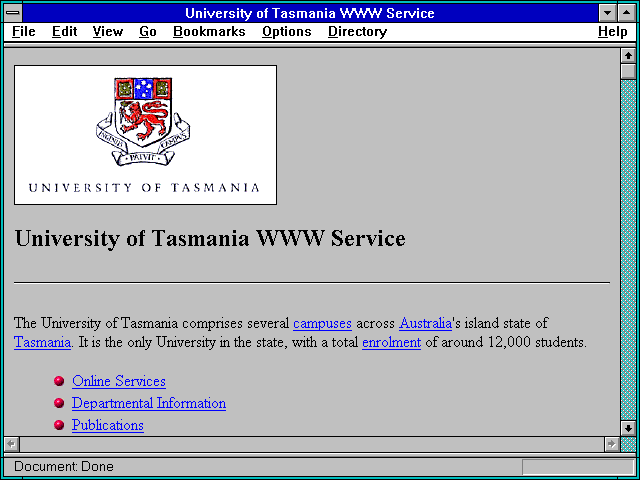Open the View menu
The image size is (640, 480).
tap(107, 32)
